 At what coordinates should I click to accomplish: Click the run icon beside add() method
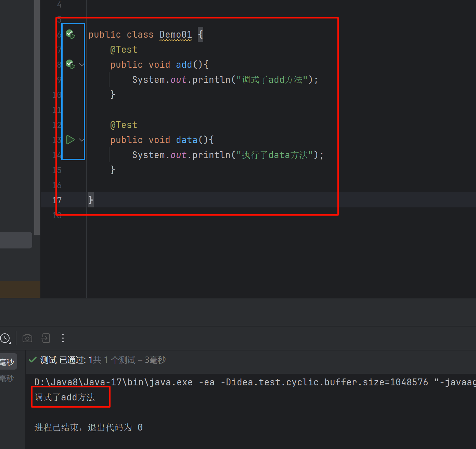click(x=70, y=64)
